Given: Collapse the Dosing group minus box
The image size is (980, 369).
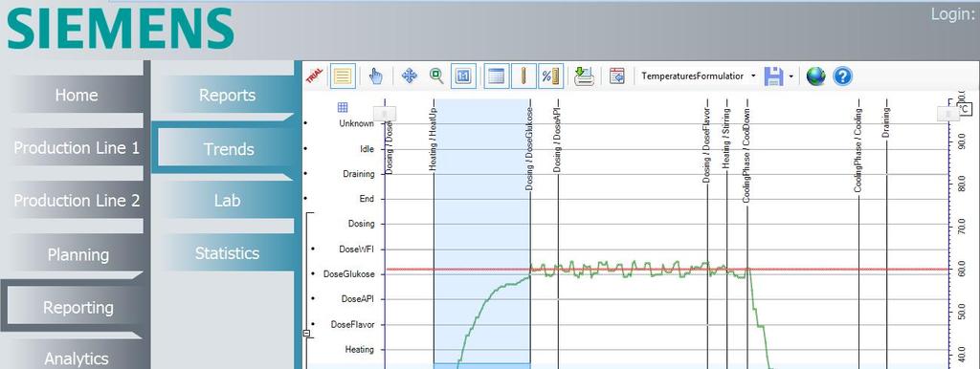Looking at the screenshot, I should [x=306, y=334].
